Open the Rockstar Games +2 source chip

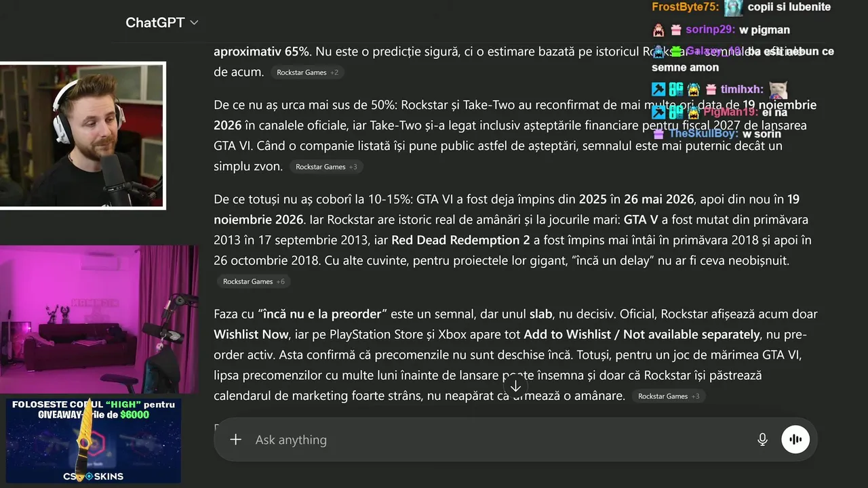click(x=307, y=73)
